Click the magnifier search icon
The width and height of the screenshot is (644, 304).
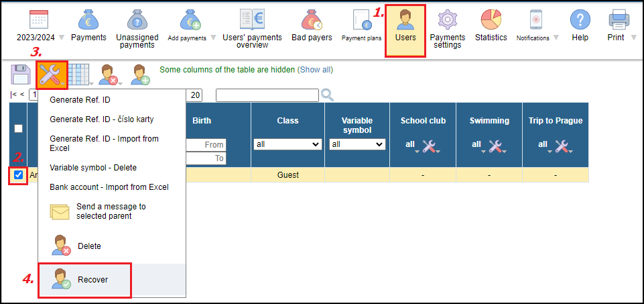[x=327, y=95]
